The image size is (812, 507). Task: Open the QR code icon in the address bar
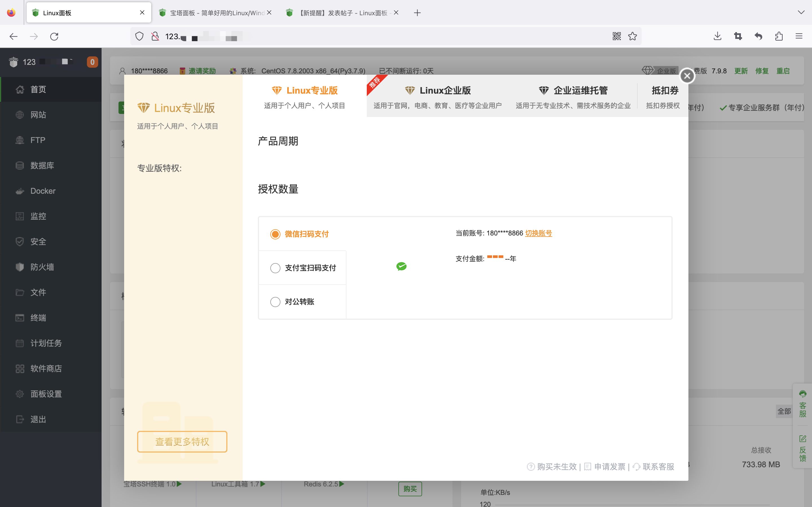pos(616,36)
